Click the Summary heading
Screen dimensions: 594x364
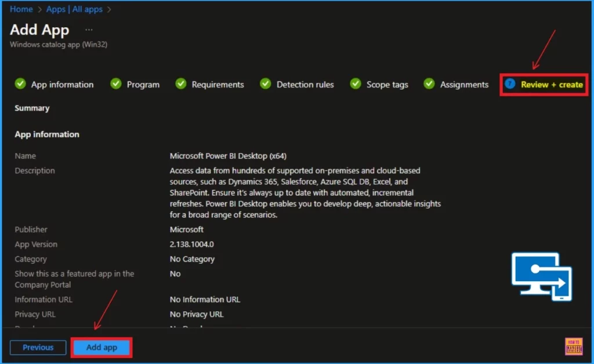[32, 108]
